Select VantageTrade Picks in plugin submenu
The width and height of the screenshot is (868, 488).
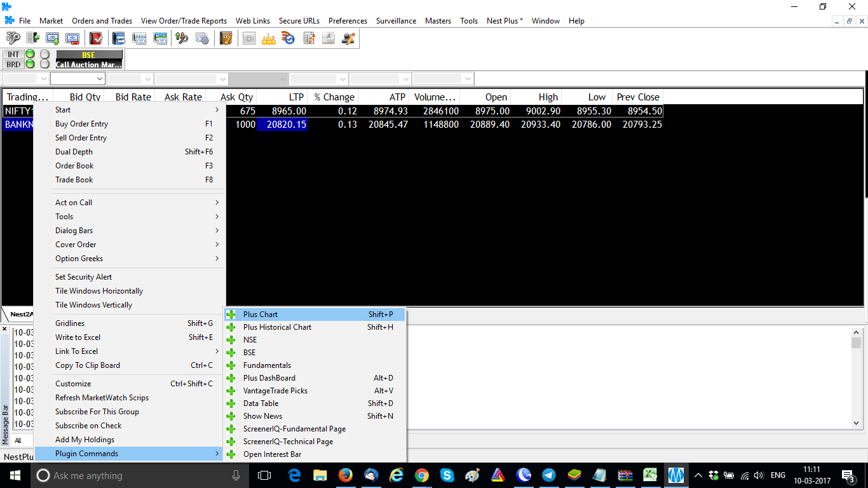coord(315,391)
